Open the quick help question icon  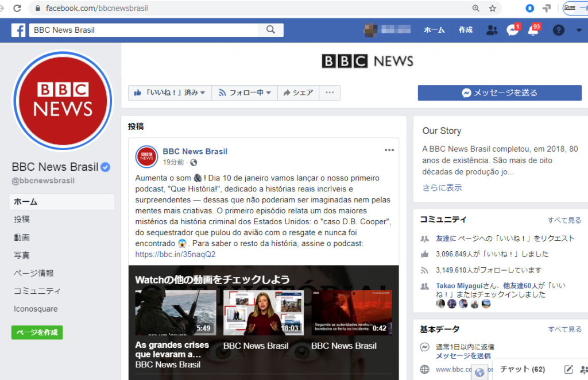(558, 30)
